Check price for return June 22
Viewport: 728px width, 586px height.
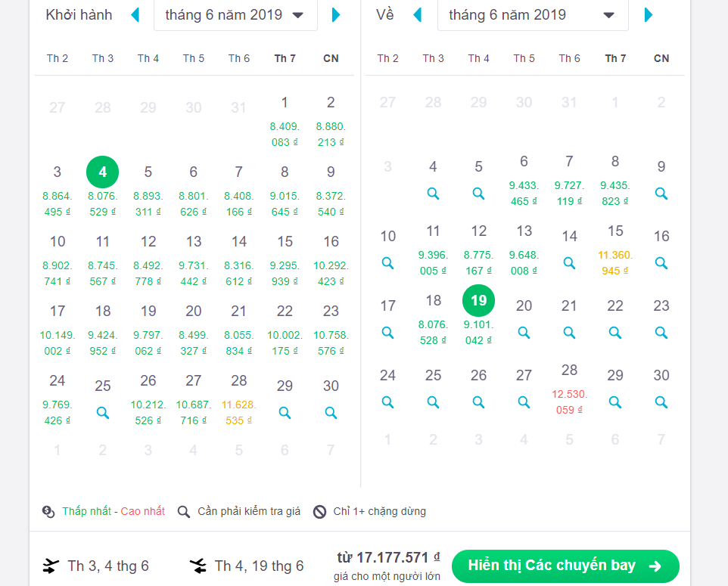tap(615, 333)
